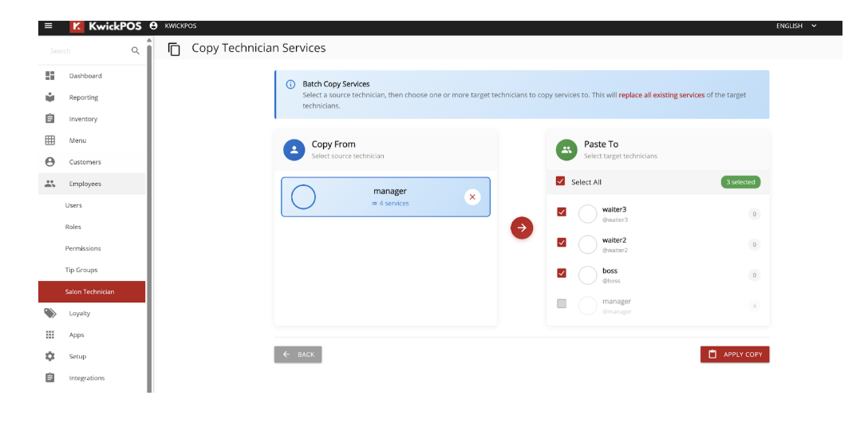
Task: Click the 'replace all existing services' text
Action: click(661, 95)
